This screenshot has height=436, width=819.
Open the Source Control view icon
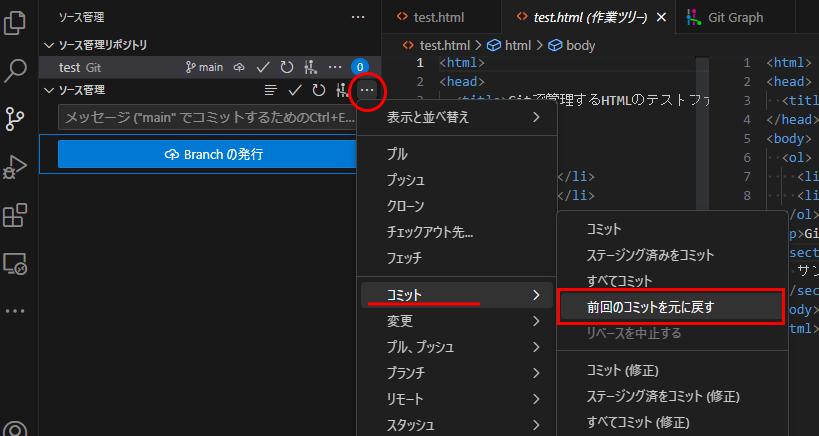click(15, 119)
